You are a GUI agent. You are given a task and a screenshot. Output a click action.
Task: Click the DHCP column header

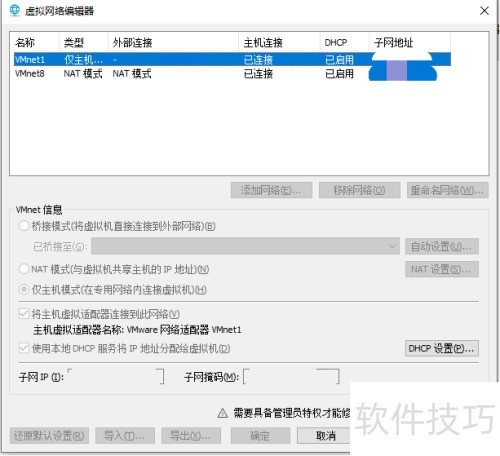(x=345, y=42)
